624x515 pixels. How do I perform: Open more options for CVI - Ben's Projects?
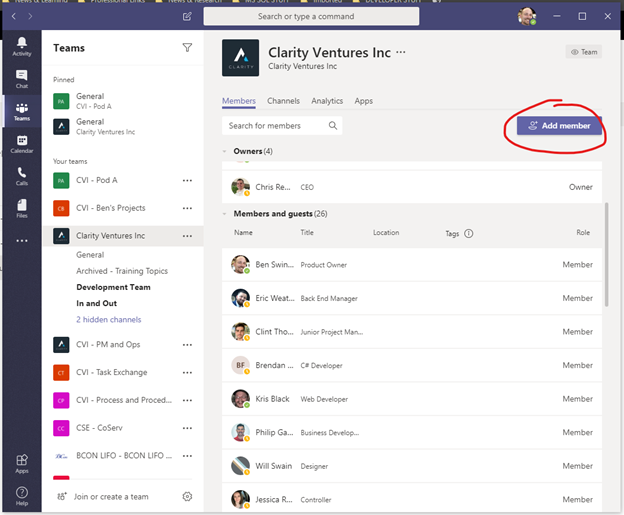(187, 208)
